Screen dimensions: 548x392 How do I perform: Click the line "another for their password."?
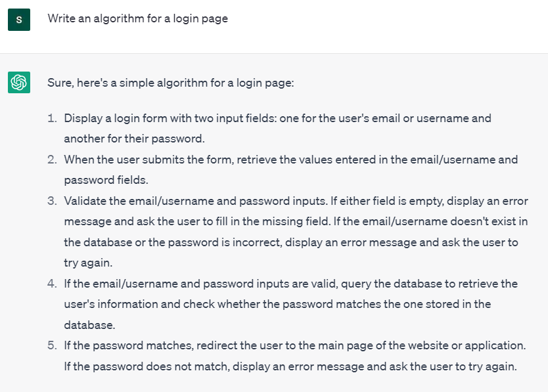[x=134, y=139]
